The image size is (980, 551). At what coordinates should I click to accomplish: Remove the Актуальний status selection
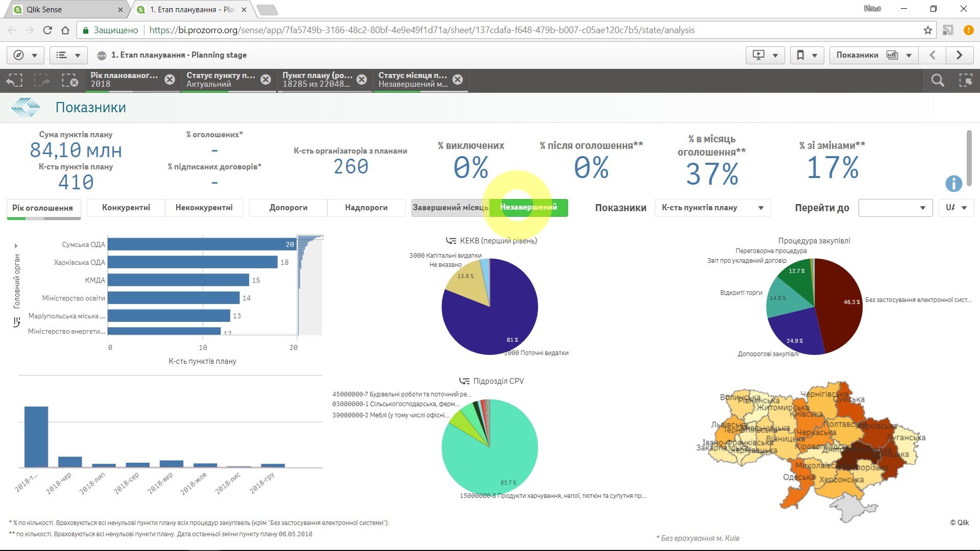[x=265, y=80]
